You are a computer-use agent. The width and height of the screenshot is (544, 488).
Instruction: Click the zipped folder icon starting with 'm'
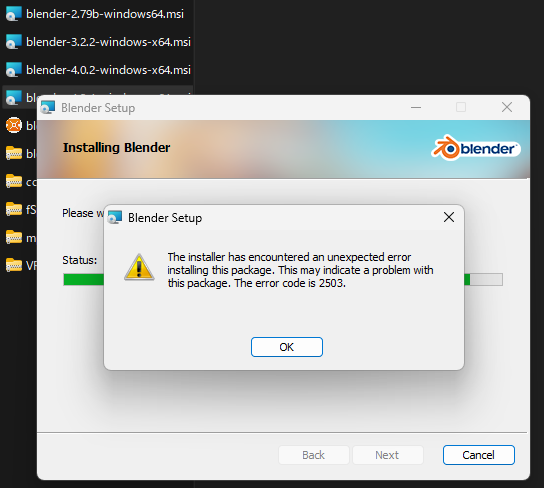14,237
